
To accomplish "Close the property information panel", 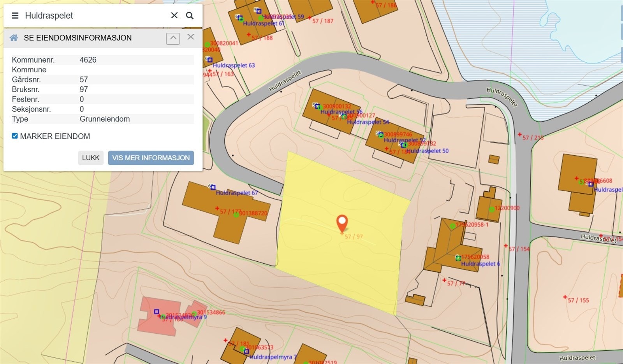I will click(190, 37).
